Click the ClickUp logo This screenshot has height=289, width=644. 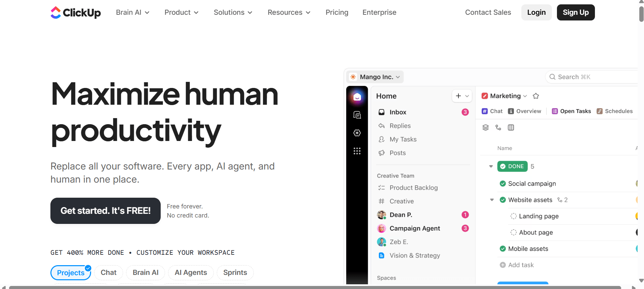click(x=75, y=13)
